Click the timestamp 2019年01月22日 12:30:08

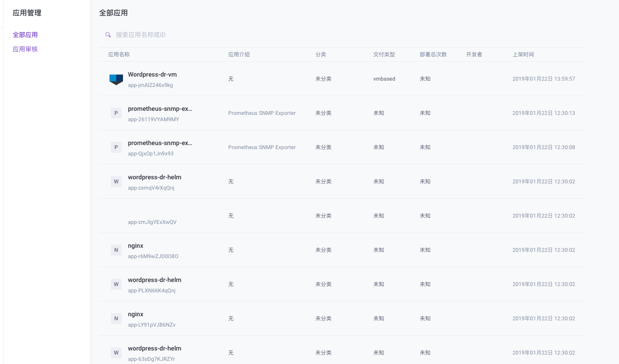pyautogui.click(x=544, y=147)
